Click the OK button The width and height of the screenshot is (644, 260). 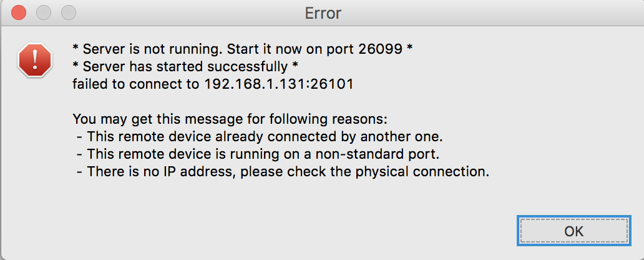point(573,231)
